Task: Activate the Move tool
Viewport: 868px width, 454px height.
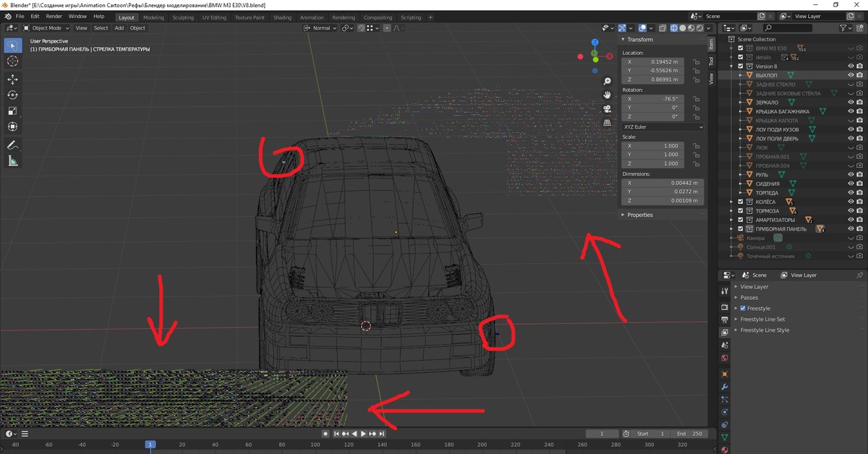Action: (12, 79)
